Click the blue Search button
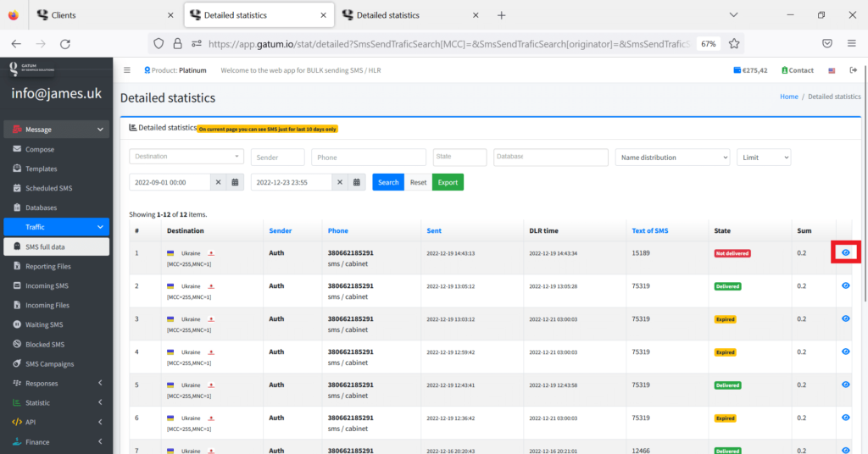 (x=388, y=182)
